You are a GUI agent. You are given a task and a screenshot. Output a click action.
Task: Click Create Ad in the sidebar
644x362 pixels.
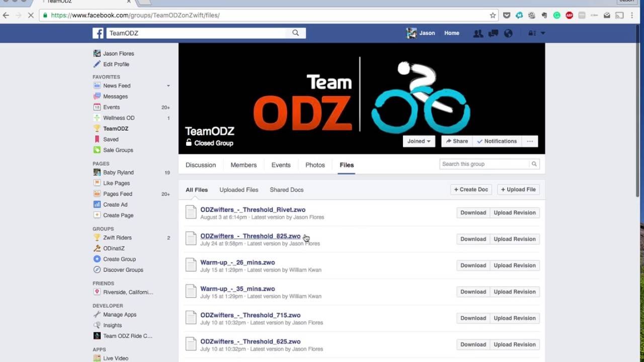pos(110,205)
